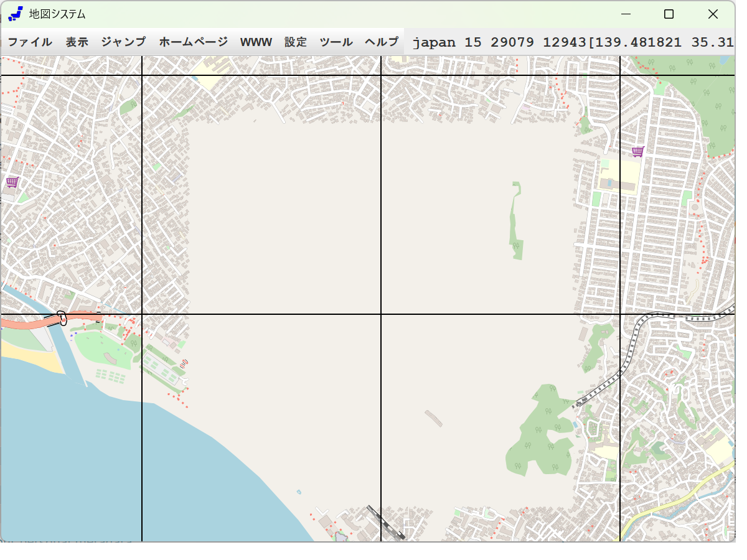Open the 表示 menu
This screenshot has width=747, height=560.
pos(77,42)
